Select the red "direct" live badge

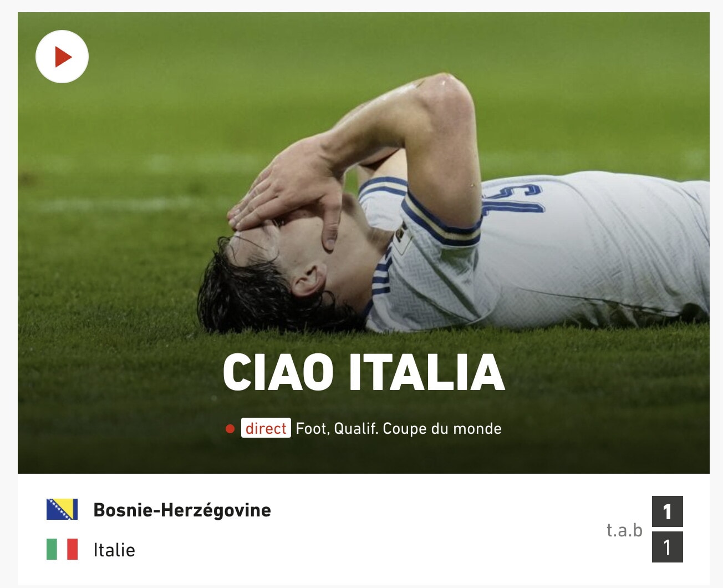pyautogui.click(x=266, y=428)
